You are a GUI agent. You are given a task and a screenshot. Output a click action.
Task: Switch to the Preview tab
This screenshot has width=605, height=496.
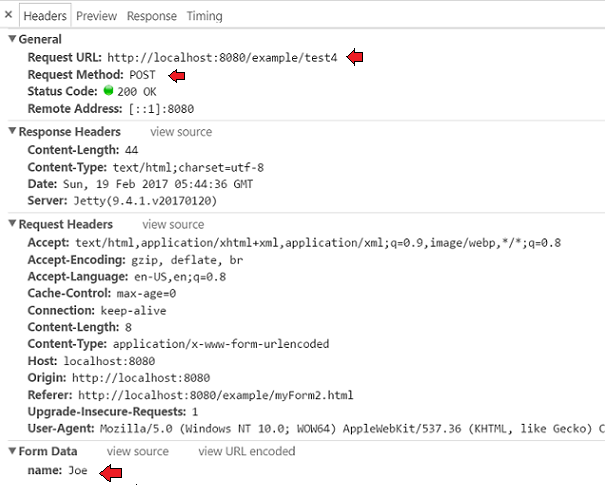coord(96,16)
